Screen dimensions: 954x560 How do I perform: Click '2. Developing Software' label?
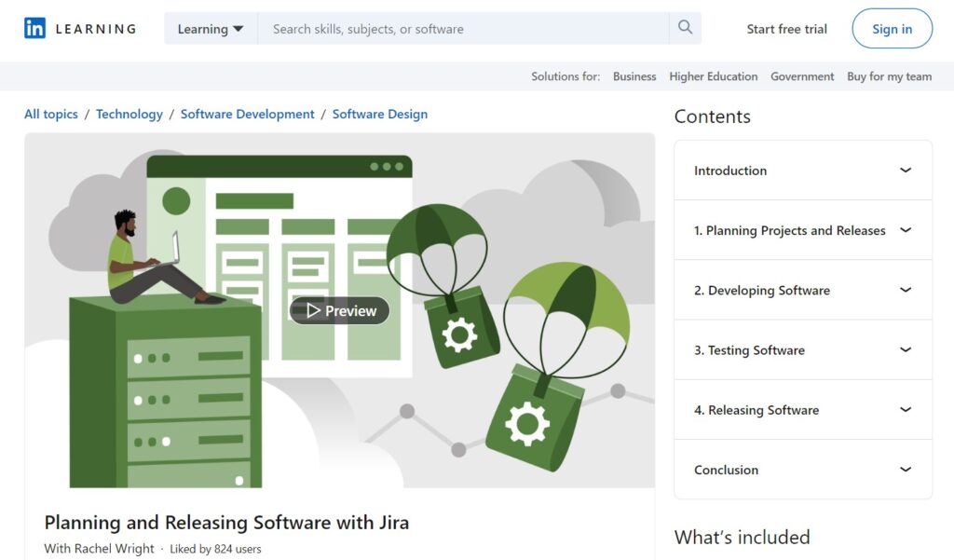coord(762,291)
